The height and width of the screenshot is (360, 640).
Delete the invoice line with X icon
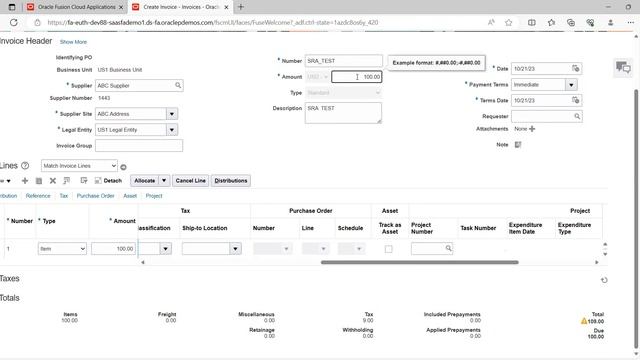click(x=53, y=180)
